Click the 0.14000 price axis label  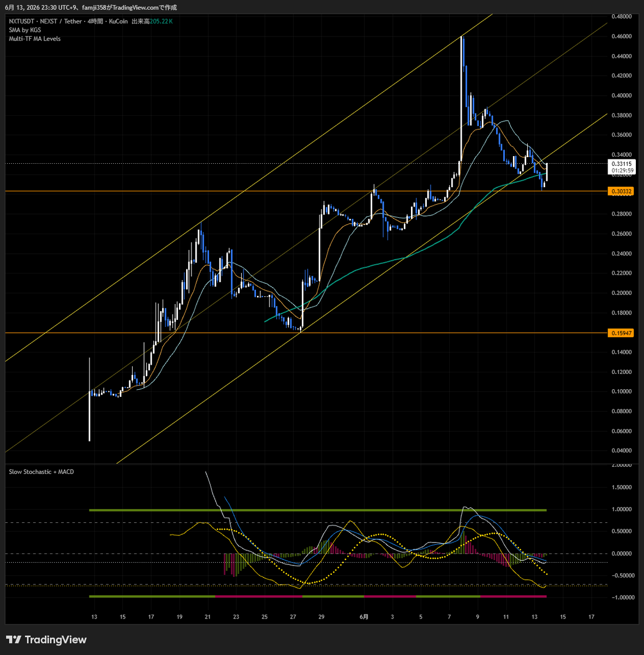[622, 352]
